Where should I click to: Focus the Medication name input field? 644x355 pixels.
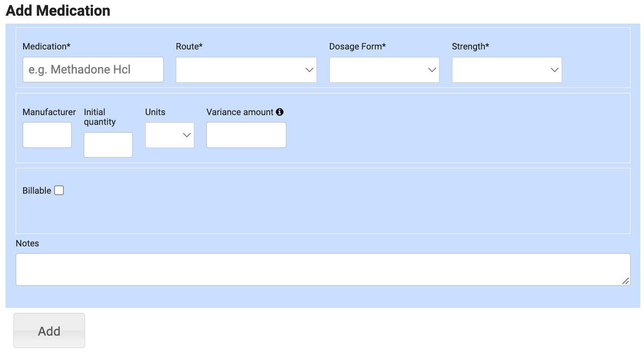coord(93,70)
